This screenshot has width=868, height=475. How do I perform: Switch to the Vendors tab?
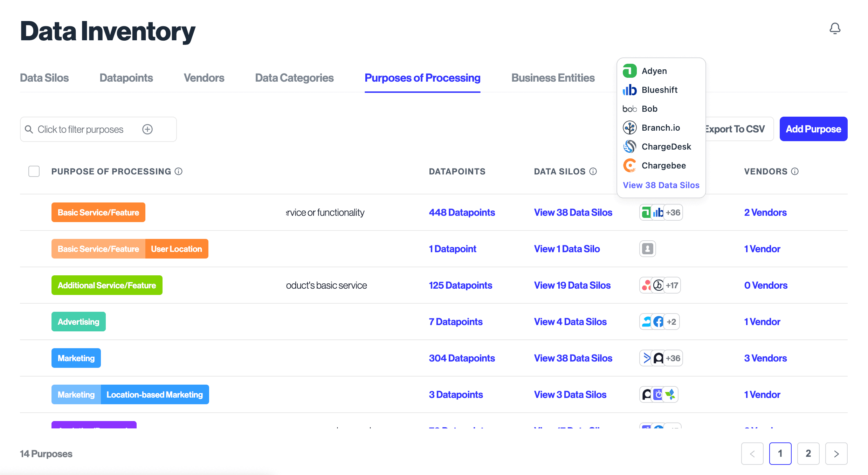click(204, 78)
